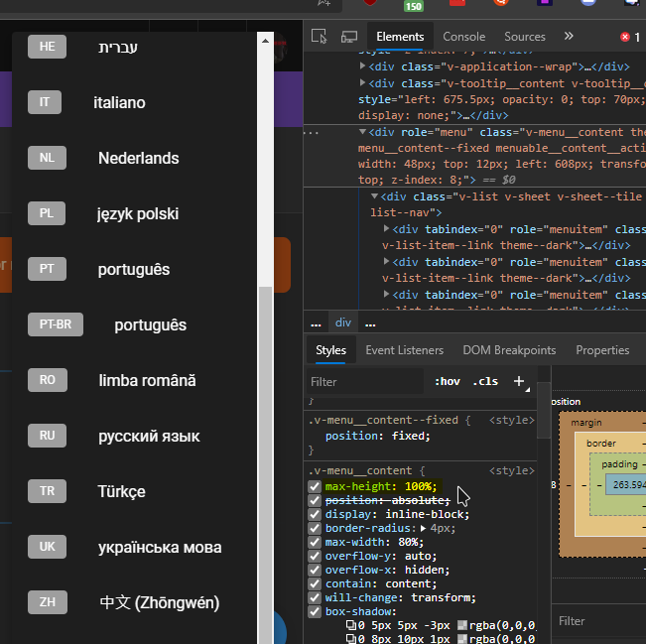Screen dimensions: 646x644
Task: Switch to the Console tab
Action: [463, 37]
